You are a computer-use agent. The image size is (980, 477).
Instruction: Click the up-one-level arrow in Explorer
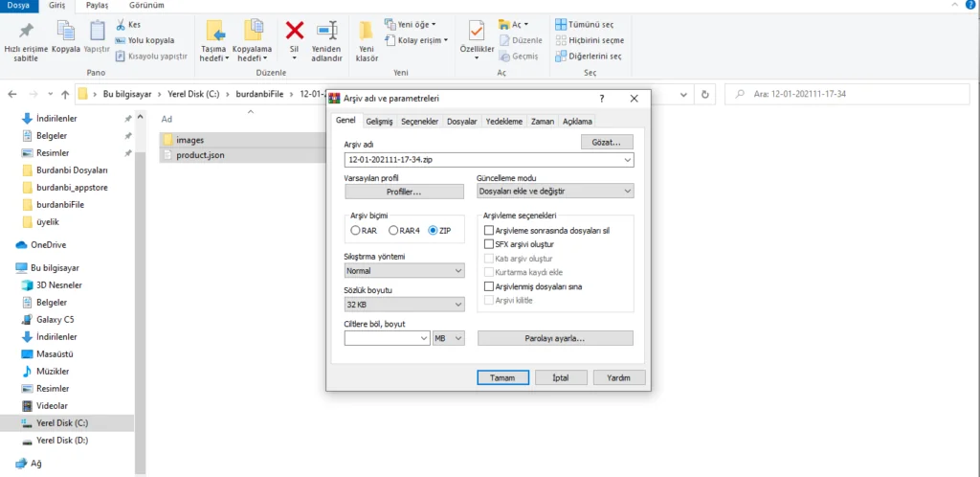[65, 95]
